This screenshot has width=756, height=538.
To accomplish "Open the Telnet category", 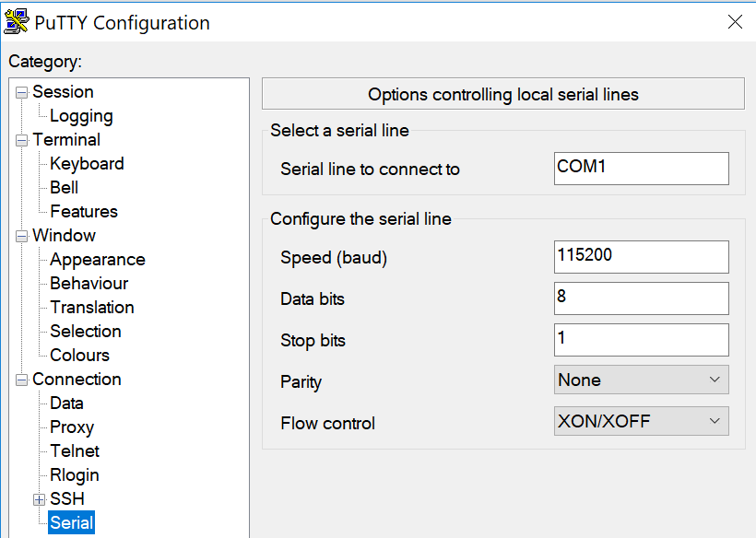I will point(75,450).
